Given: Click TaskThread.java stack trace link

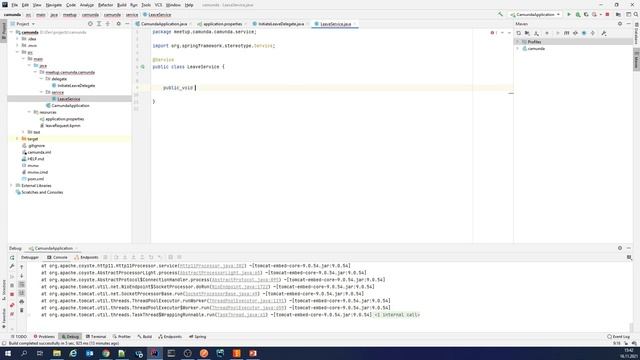Looking at the screenshot, I should click(242, 315).
